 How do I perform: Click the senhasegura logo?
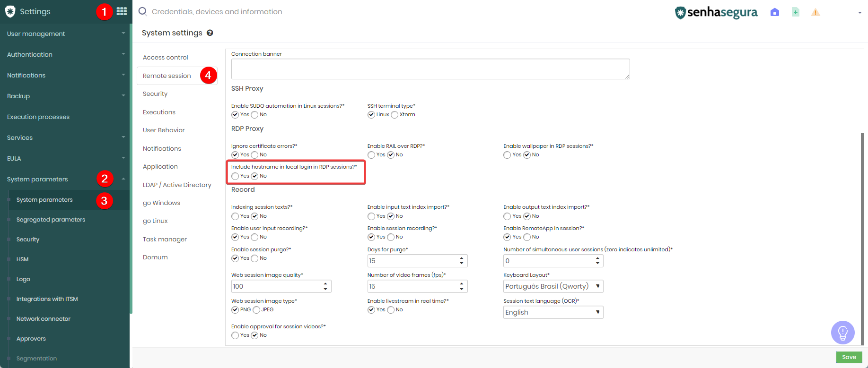point(716,12)
